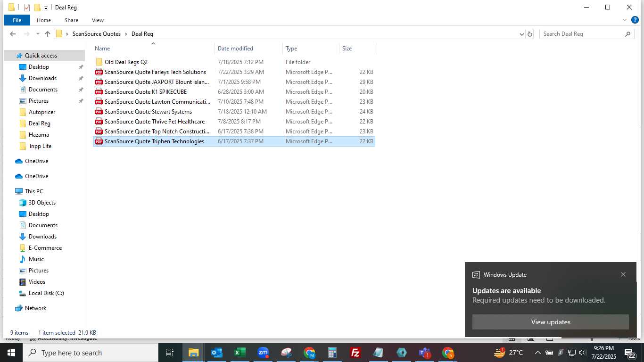Open the weather widget showing 27°C
Image resolution: width=644 pixels, height=362 pixels.
pos(508,353)
